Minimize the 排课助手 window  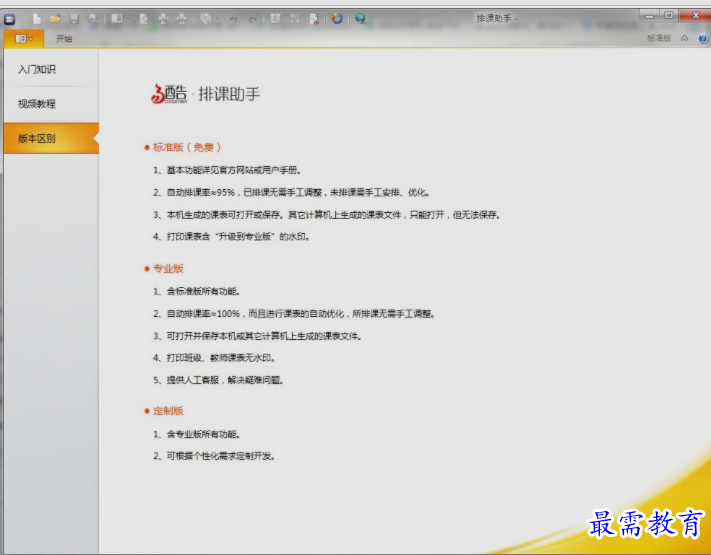coord(649,16)
